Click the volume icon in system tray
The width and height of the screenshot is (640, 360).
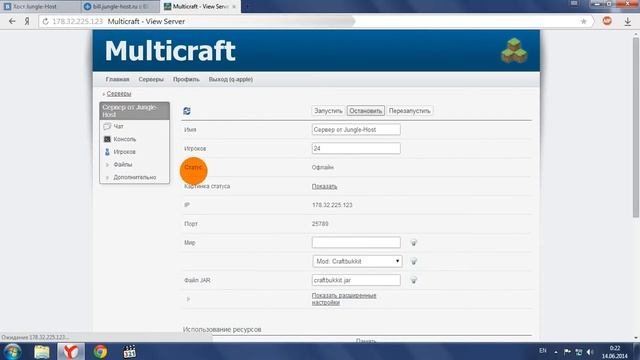point(590,352)
